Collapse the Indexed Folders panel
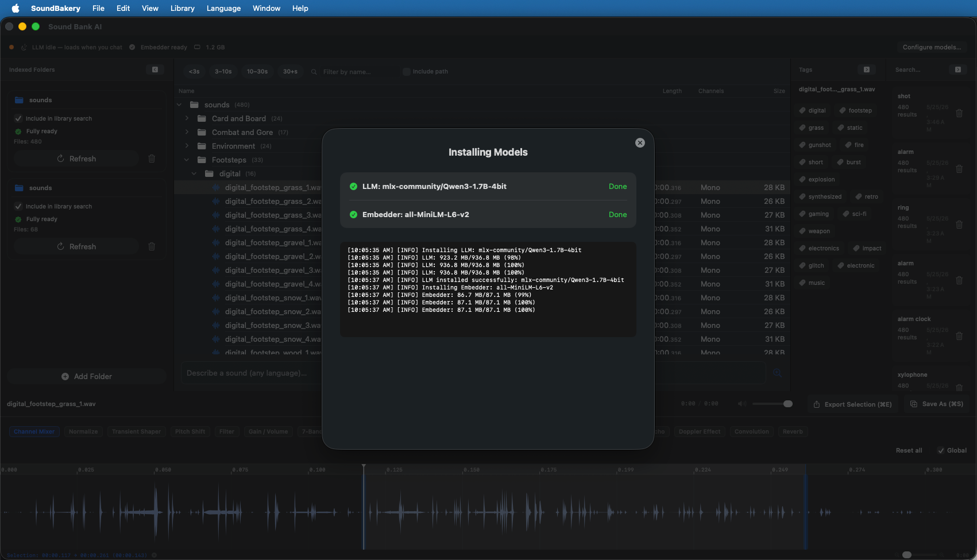The image size is (977, 560). (155, 69)
